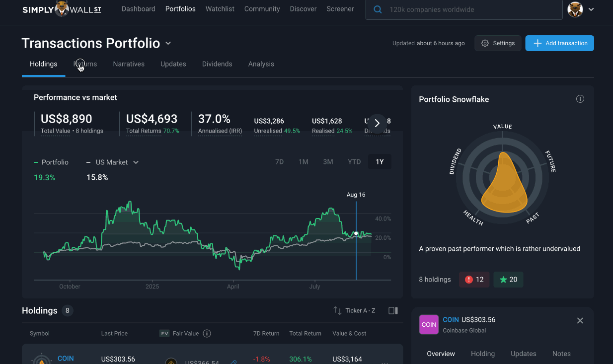Open the Community nav item
613x364 pixels.
point(262,9)
